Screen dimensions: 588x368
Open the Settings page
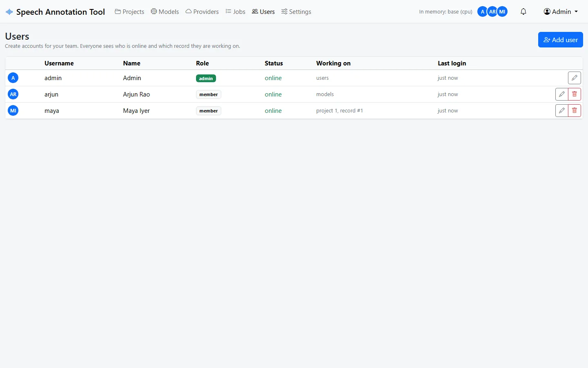(296, 12)
